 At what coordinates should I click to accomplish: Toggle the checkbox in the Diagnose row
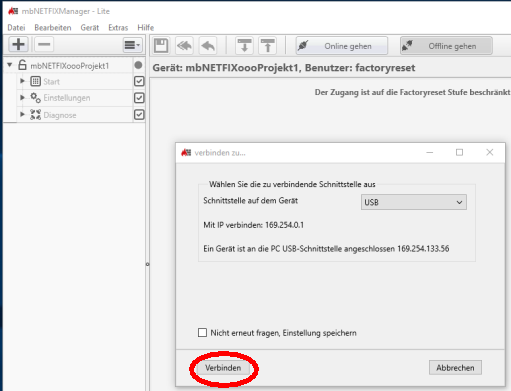[x=139, y=115]
